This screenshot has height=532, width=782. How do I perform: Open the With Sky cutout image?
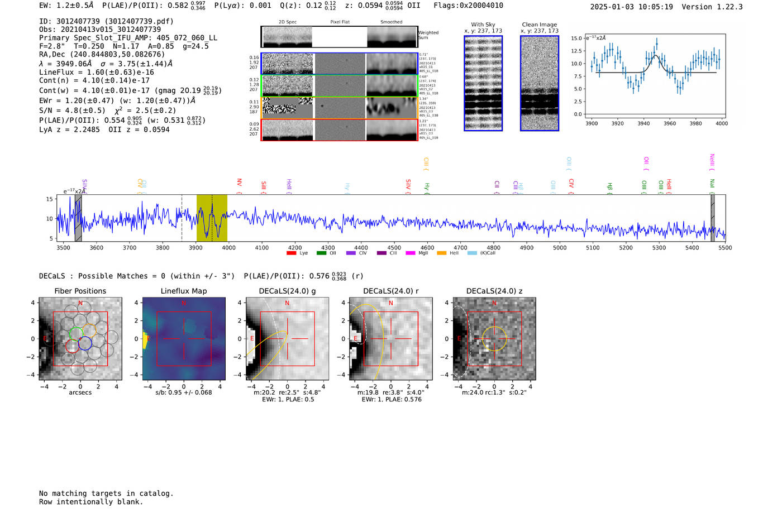pyautogui.click(x=483, y=83)
